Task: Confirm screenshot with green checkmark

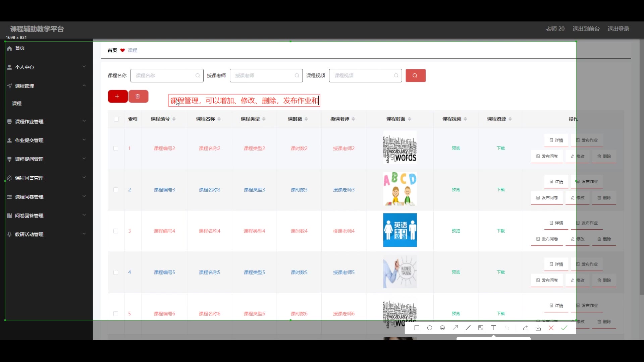Action: (x=564, y=328)
